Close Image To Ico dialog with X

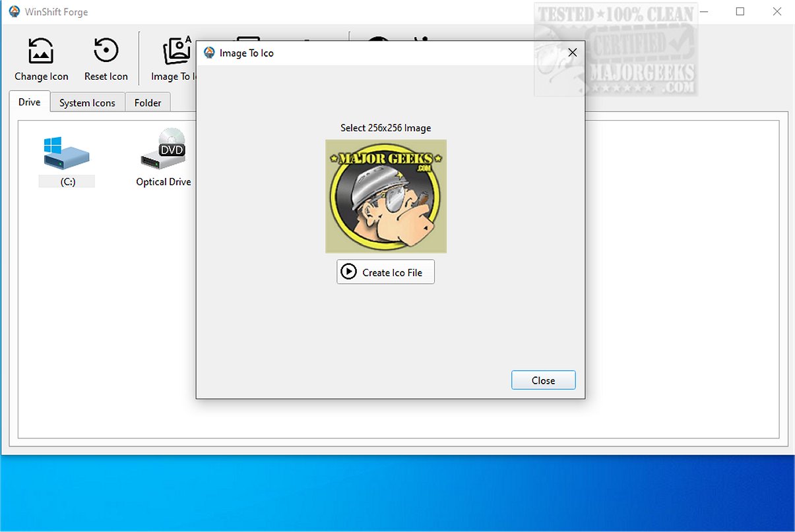point(573,53)
